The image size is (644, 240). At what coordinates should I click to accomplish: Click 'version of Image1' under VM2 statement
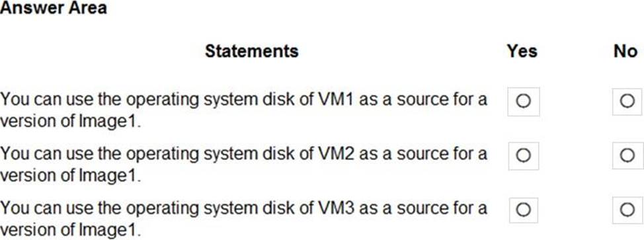coord(70,175)
